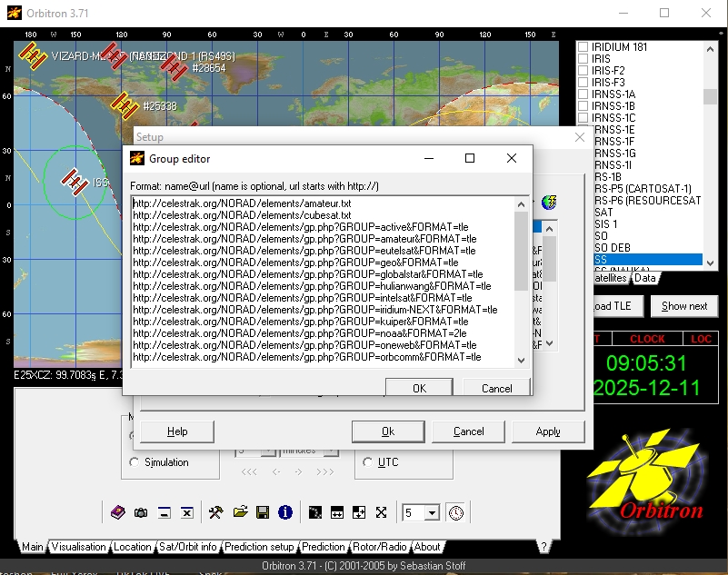728x575 pixels.
Task: Click the globe with lightning update icon
Action: point(549,203)
